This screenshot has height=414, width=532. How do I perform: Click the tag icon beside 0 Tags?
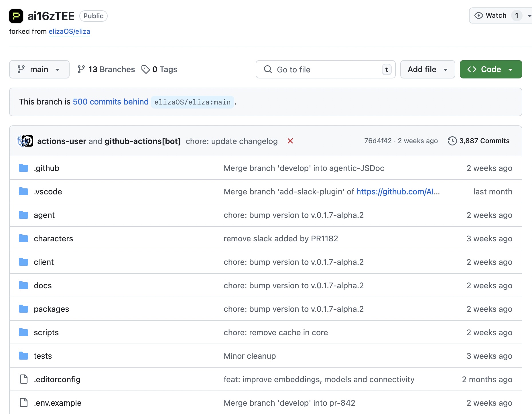145,69
